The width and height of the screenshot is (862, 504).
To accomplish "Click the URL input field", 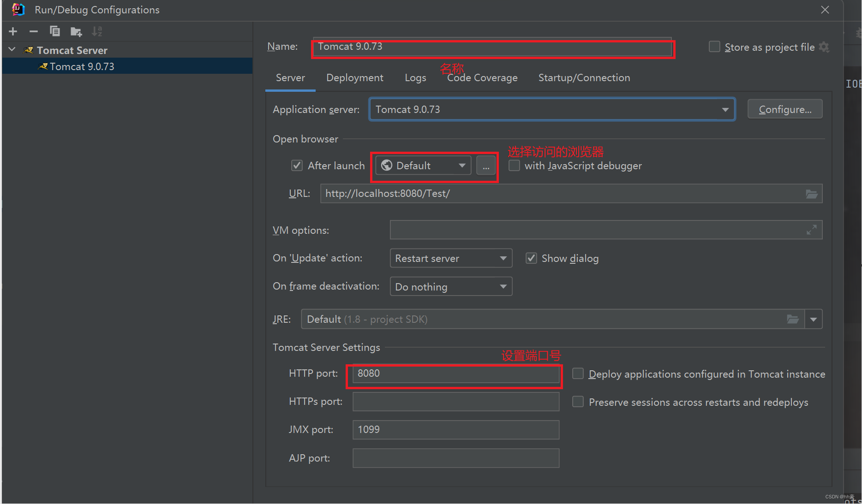I will [x=571, y=194].
